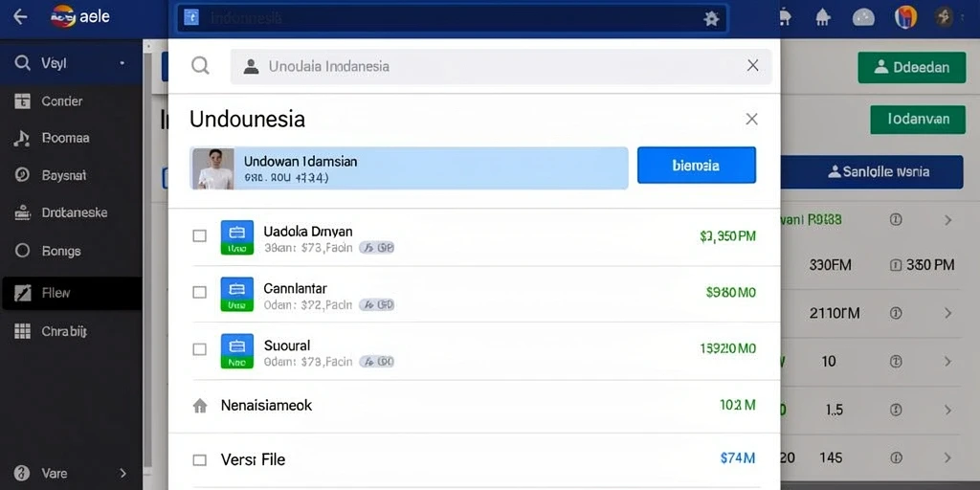Select the Chrabijt grid icon in sidebar
Image resolution: width=980 pixels, height=490 pixels.
(23, 331)
